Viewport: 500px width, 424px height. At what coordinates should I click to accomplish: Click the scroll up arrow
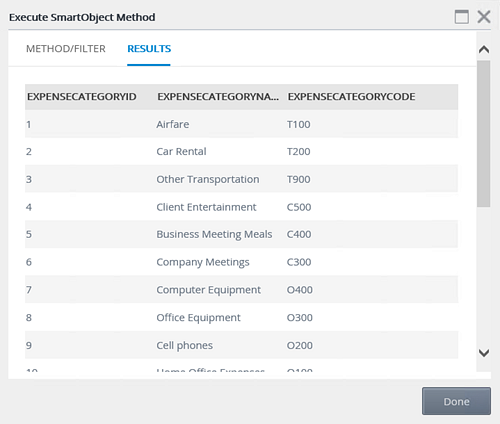[484, 50]
